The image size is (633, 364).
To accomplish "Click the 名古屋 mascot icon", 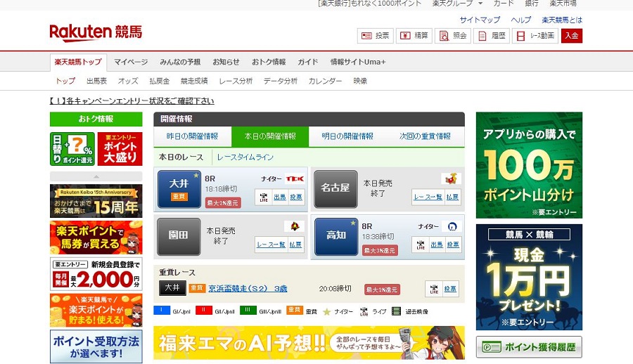I will click(x=451, y=178).
